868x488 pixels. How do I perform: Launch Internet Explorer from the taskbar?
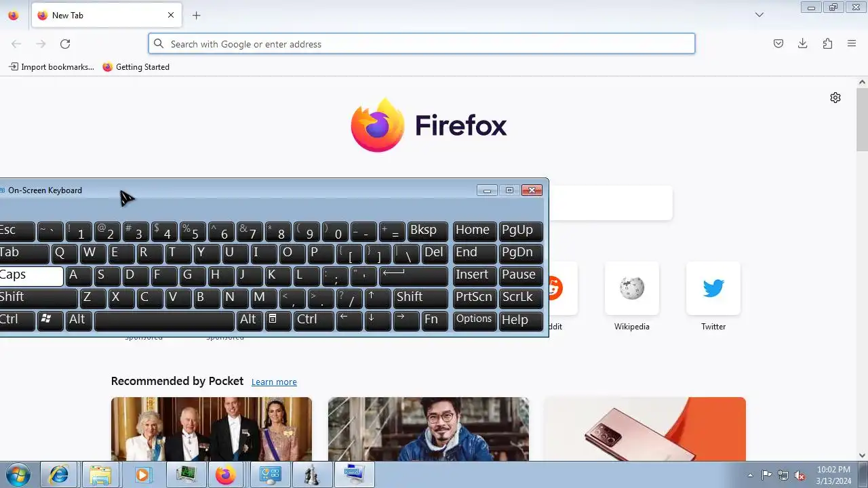click(x=59, y=475)
